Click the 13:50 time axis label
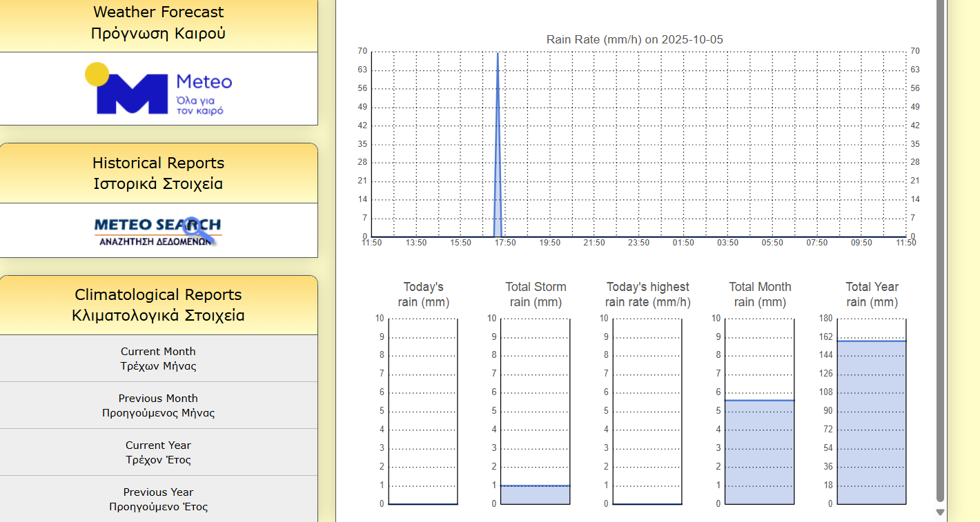Image resolution: width=980 pixels, height=522 pixels. [x=416, y=243]
